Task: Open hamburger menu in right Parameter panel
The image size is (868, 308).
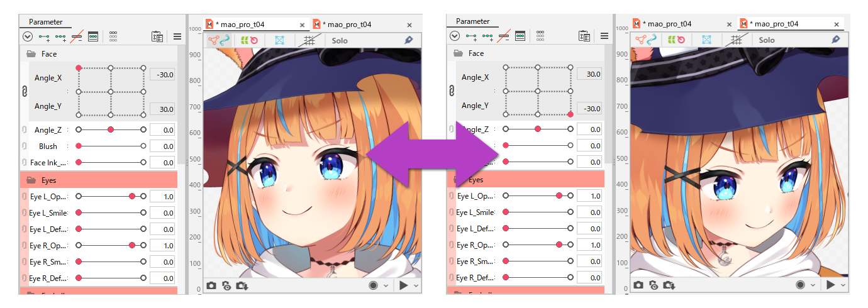Action: pos(604,36)
